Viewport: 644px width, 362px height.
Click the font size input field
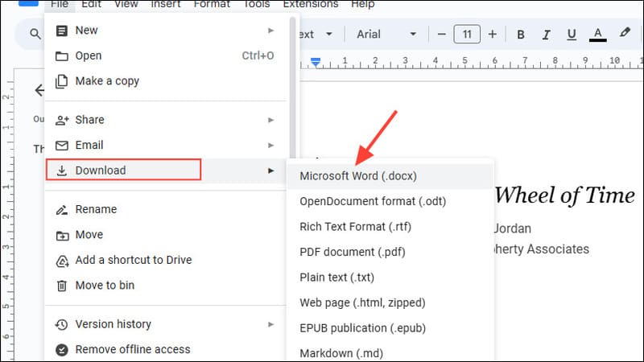(467, 34)
